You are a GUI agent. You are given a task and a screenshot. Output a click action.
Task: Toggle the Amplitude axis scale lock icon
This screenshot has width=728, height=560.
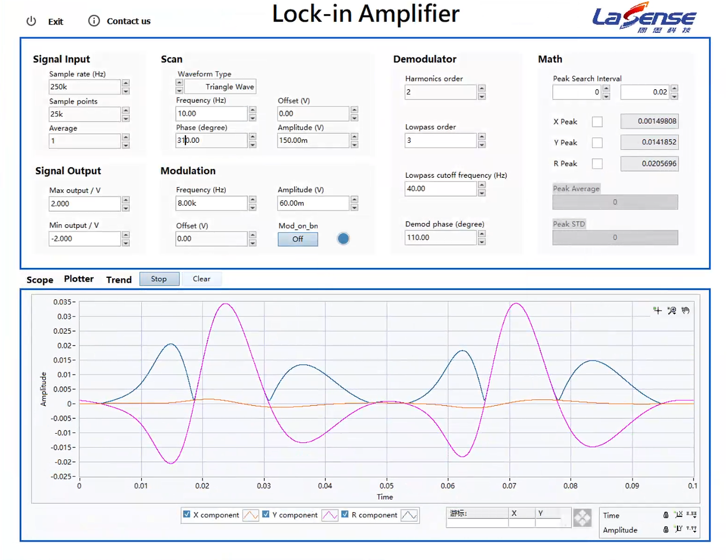click(666, 529)
